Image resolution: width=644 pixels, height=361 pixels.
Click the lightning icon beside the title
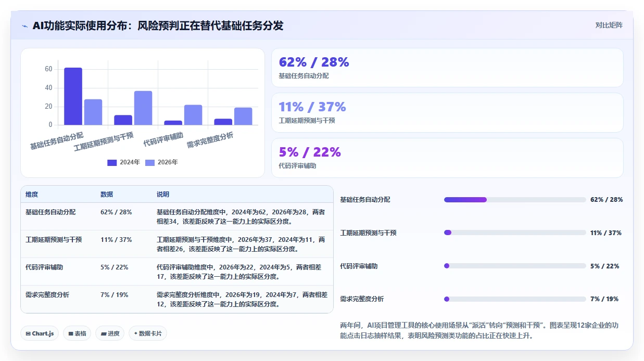(x=24, y=26)
